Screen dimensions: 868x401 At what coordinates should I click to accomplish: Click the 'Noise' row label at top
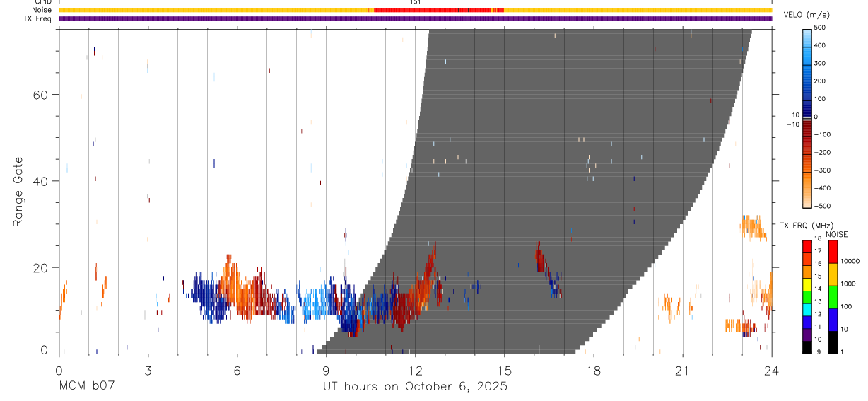42,10
